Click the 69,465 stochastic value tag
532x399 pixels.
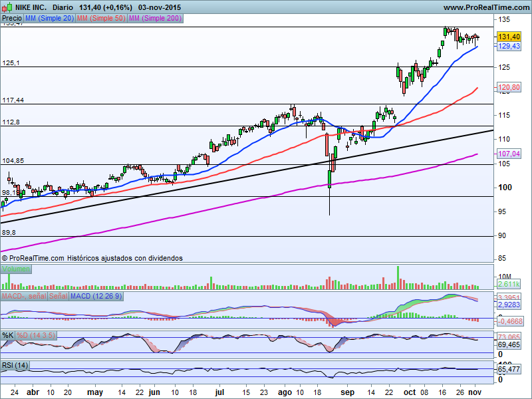point(509,345)
